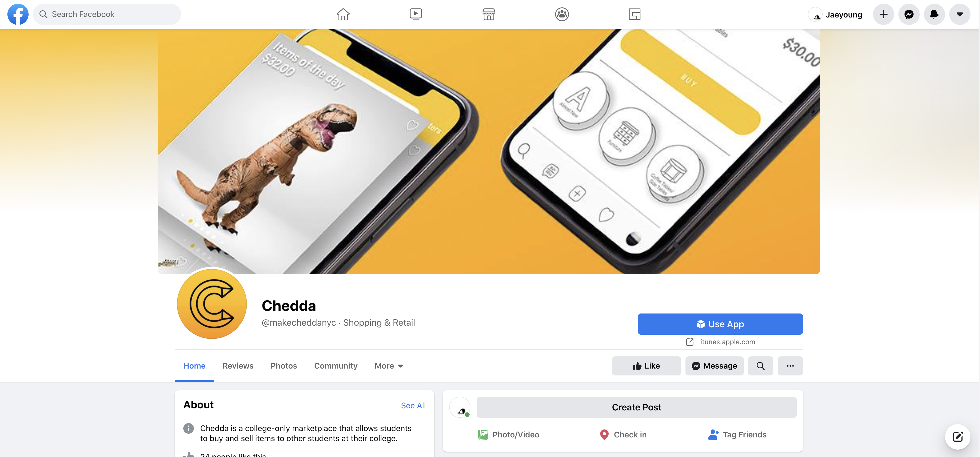This screenshot has width=980, height=457.
Task: Switch to the Photos tab
Action: tap(283, 366)
